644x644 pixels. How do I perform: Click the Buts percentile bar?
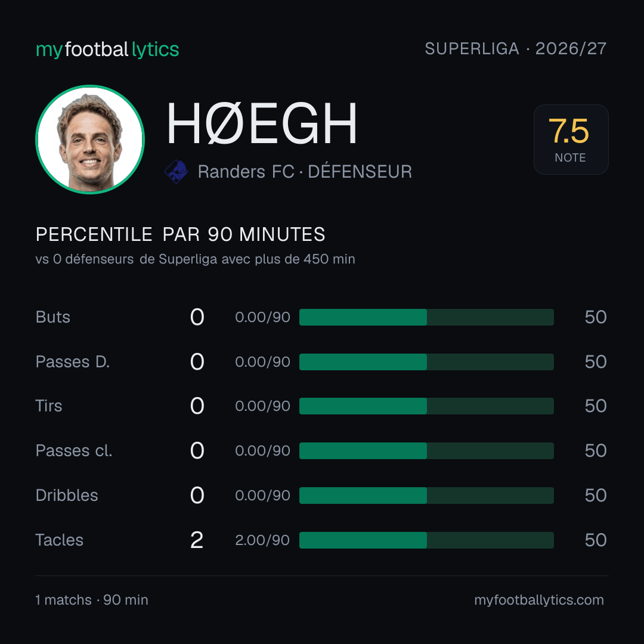coord(426,317)
